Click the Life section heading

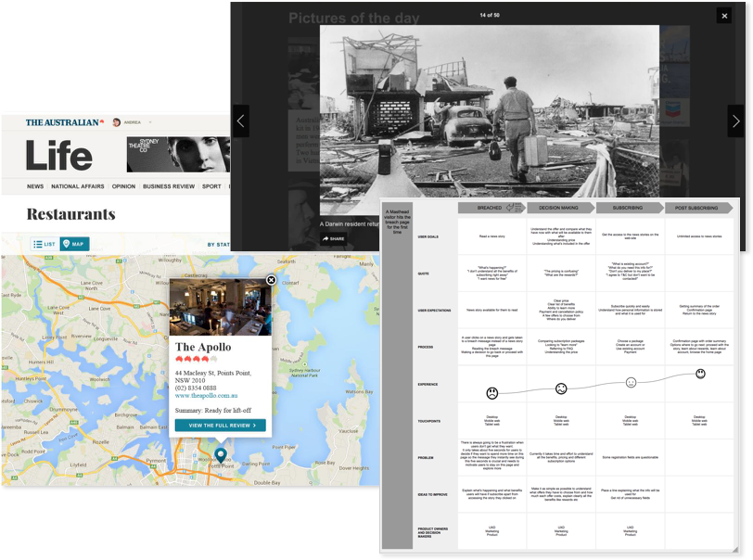58,156
